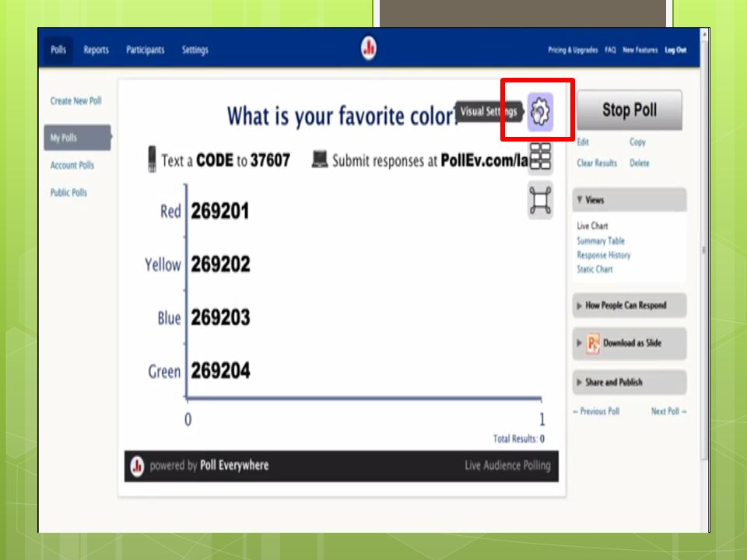Go to the Settings tab
Viewport: 747px width, 560px height.
click(195, 50)
